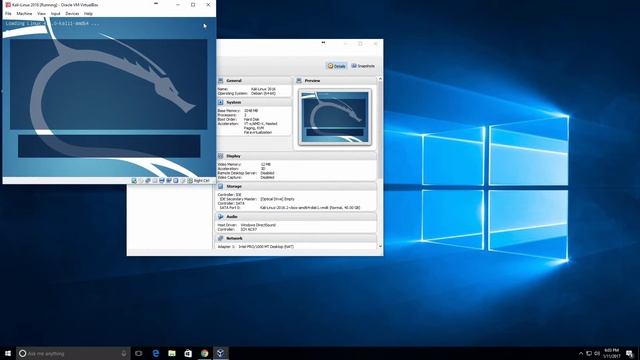Click the '[Optical Drive] Empty' storage entry
This screenshot has width=640, height=360.
click(x=277, y=199)
